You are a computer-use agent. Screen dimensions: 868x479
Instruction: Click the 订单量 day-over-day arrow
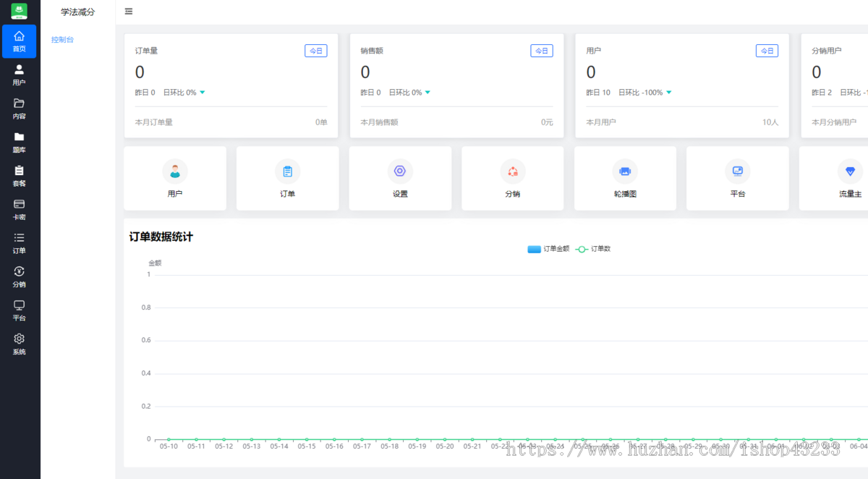203,93
